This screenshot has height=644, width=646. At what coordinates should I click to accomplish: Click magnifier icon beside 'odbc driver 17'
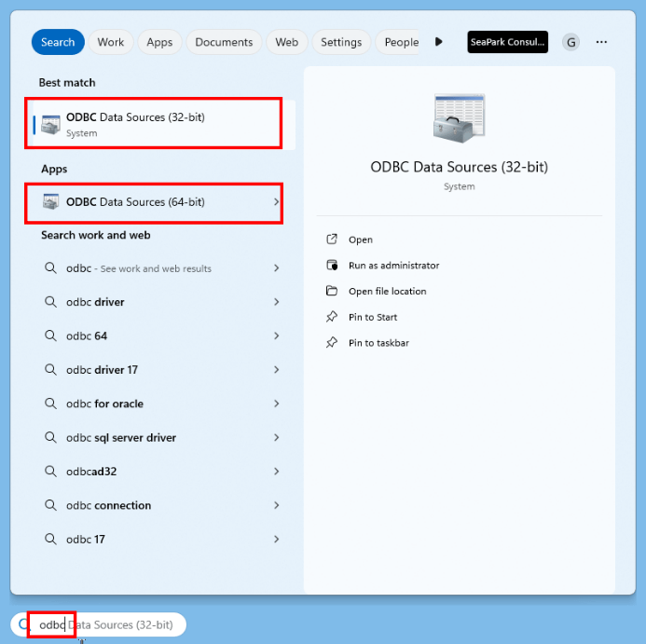coord(50,370)
